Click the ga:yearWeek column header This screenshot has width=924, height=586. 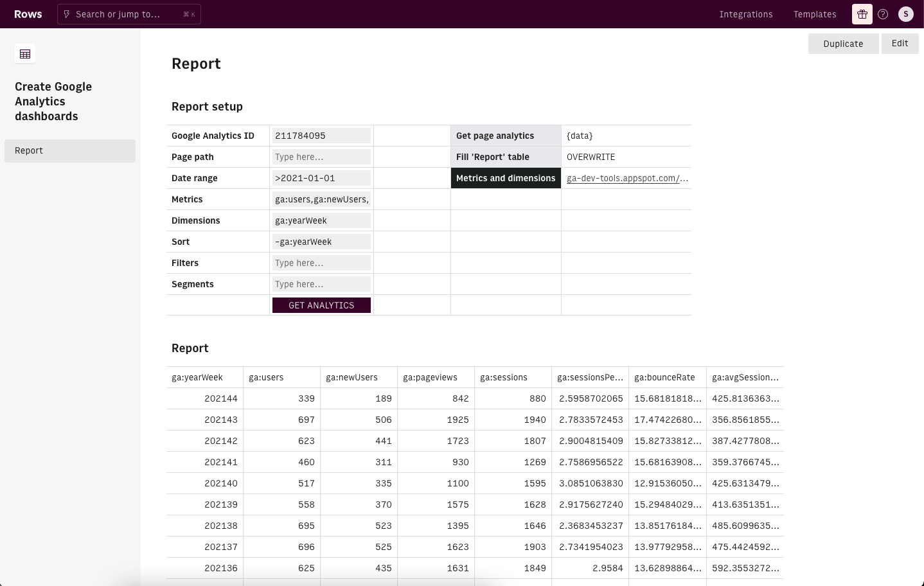204,377
